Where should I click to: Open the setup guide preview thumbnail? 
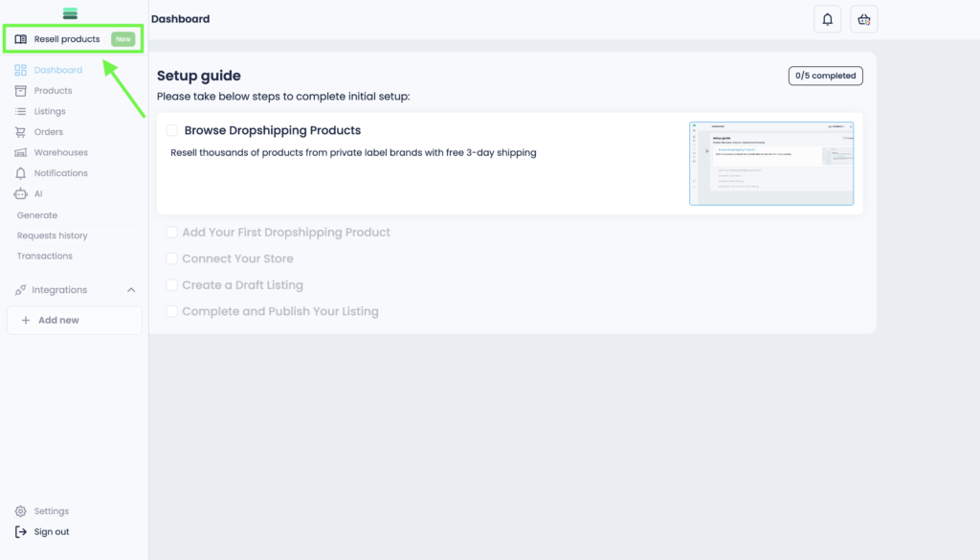point(771,164)
